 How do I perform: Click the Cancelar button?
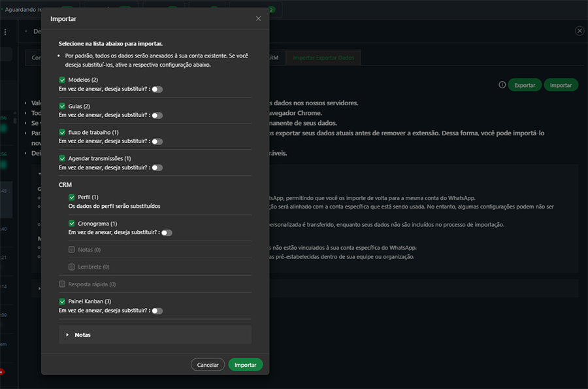pos(208,365)
